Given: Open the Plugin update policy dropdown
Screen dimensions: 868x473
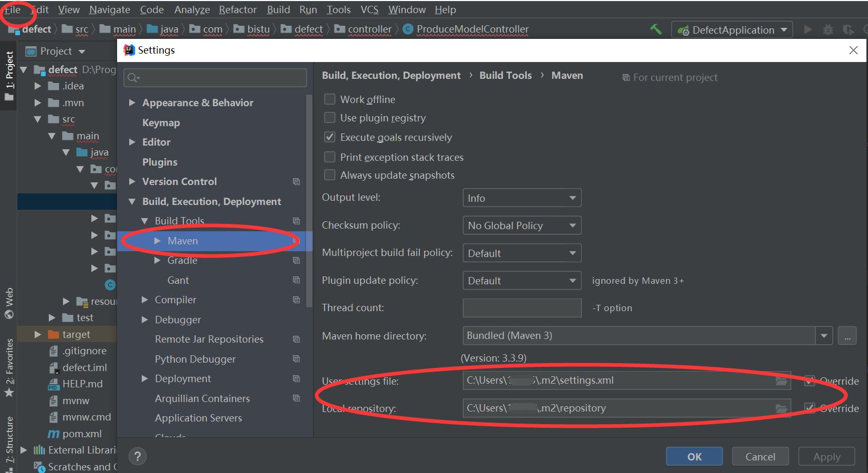Looking at the screenshot, I should coord(522,281).
